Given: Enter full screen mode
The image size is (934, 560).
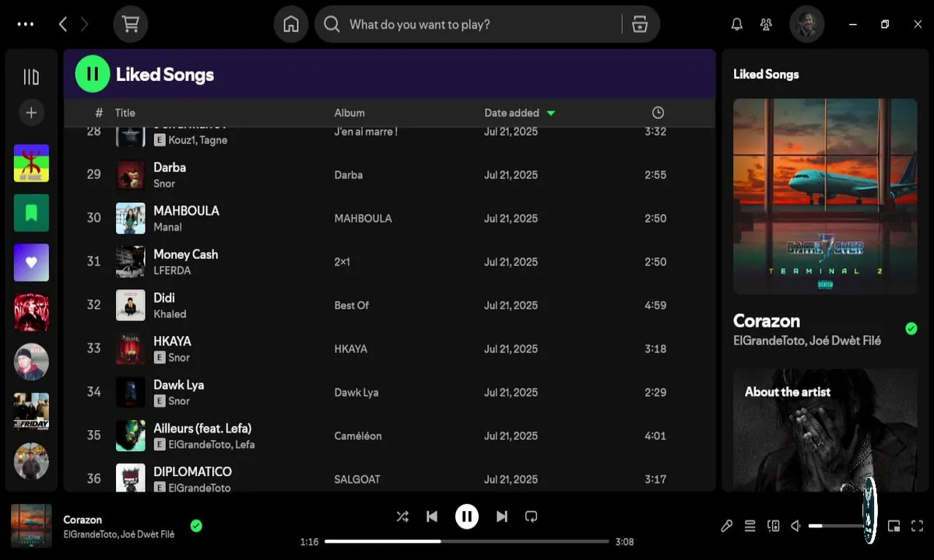Looking at the screenshot, I should point(917,526).
